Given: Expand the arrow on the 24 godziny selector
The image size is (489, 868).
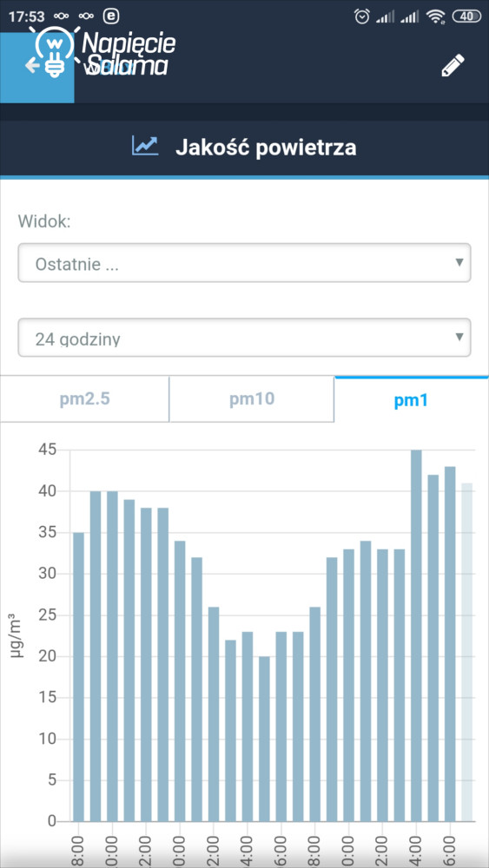Looking at the screenshot, I should pos(459,337).
